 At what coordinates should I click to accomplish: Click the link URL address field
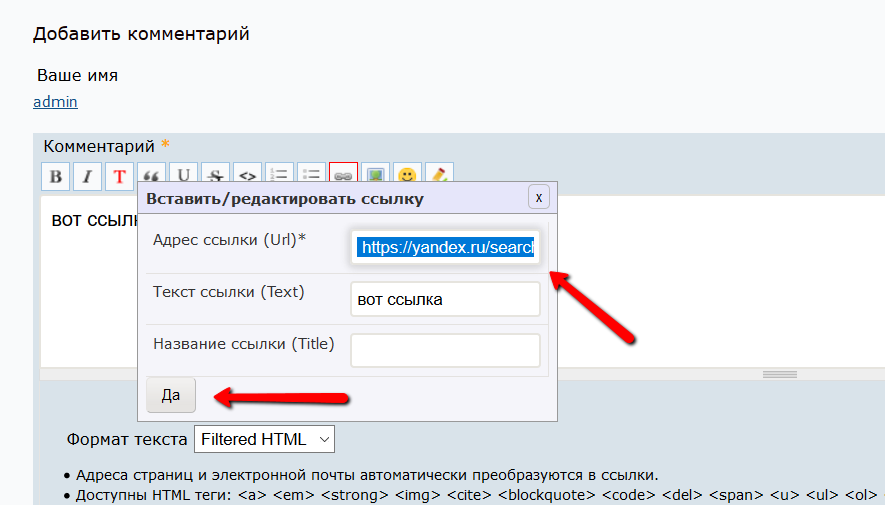click(445, 247)
